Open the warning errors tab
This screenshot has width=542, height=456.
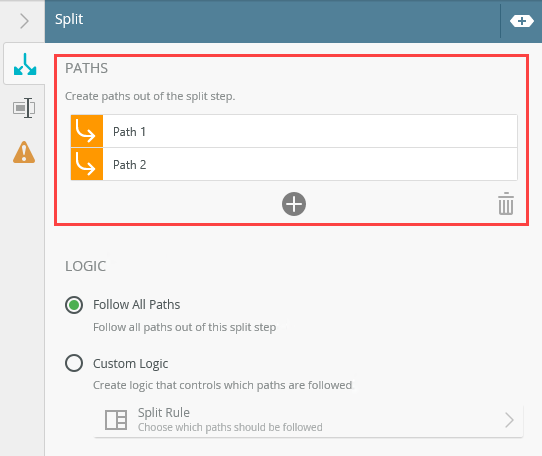click(x=24, y=152)
